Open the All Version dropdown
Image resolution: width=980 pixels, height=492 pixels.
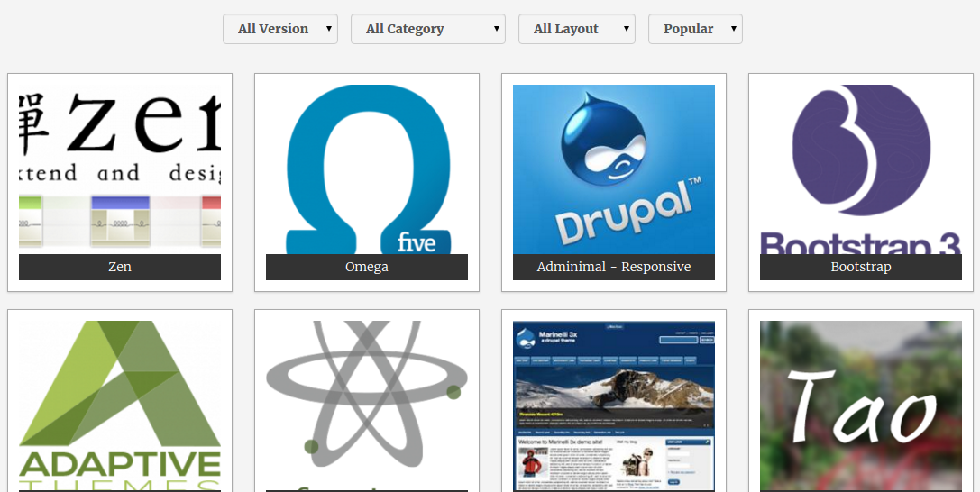tap(280, 29)
